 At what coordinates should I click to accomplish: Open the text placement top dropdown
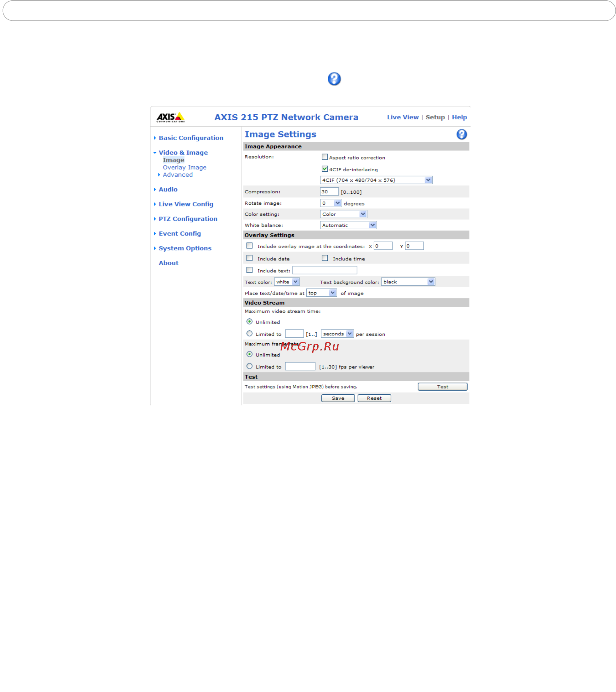(x=321, y=293)
